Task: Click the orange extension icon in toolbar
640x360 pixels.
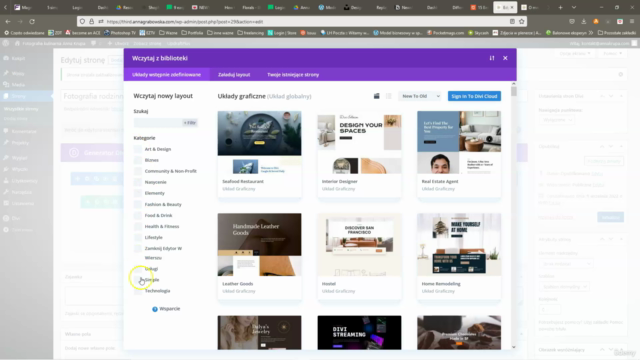Action: [x=596, y=22]
